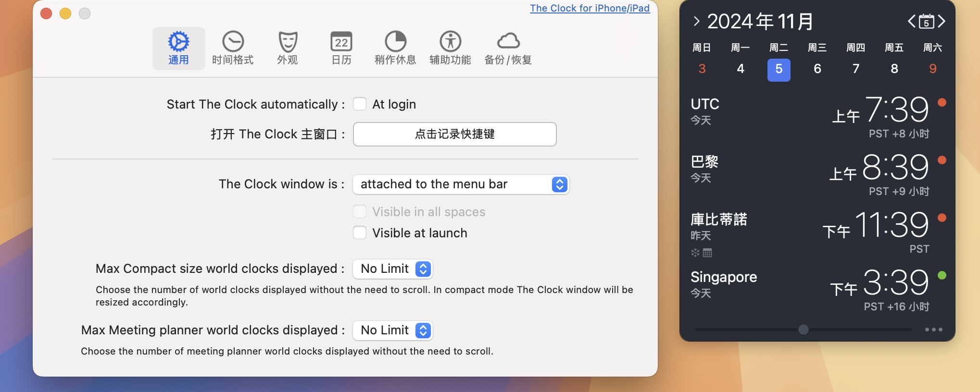Switch to the 日历 calendar tab
This screenshot has height=392, width=980.
coord(341,49)
